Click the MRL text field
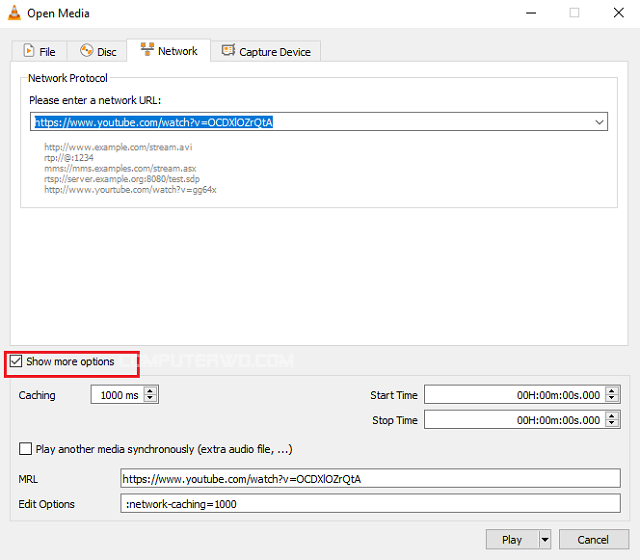The image size is (640, 560). pos(370,478)
